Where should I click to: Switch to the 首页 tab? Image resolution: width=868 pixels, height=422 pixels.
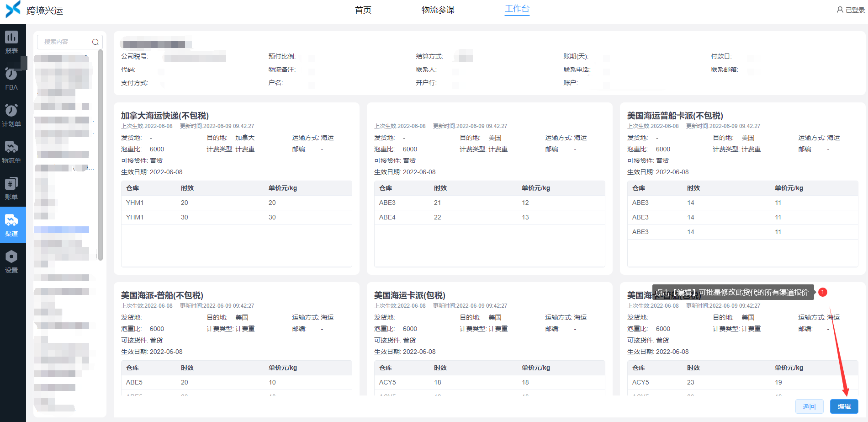pos(363,10)
